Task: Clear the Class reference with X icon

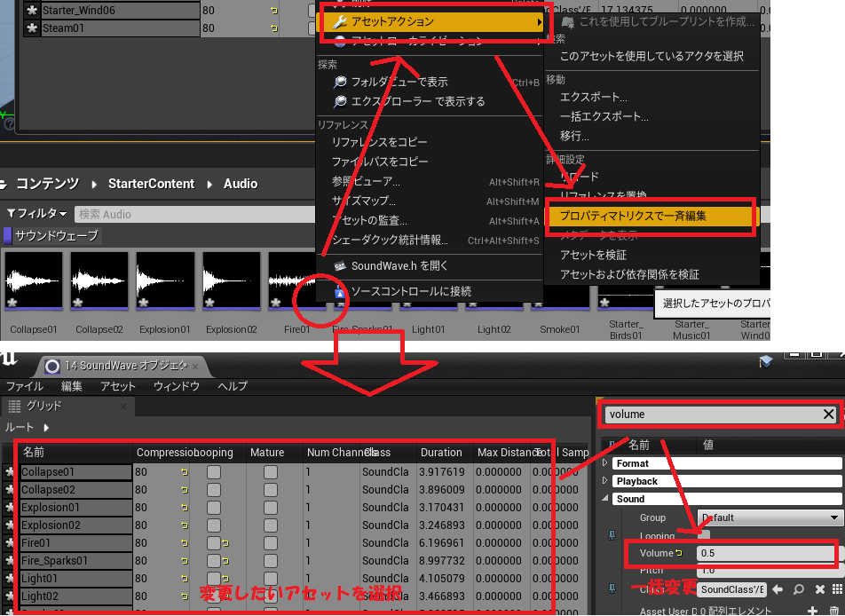Action: point(819,589)
